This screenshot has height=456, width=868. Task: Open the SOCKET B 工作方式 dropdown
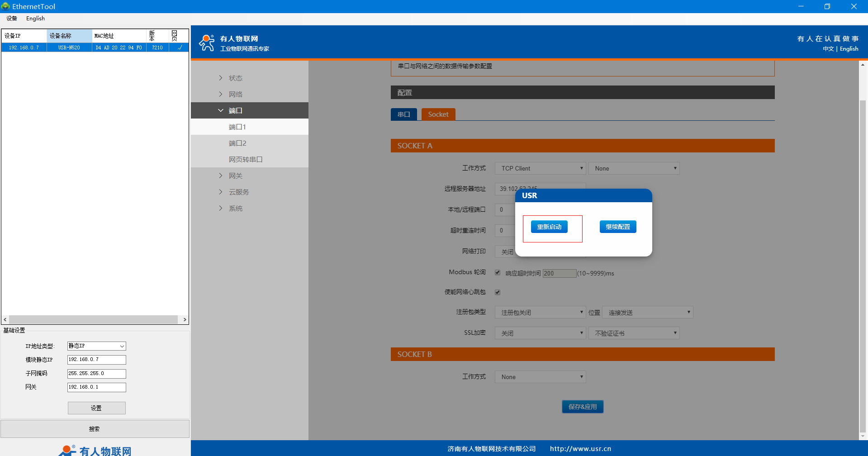pos(540,377)
